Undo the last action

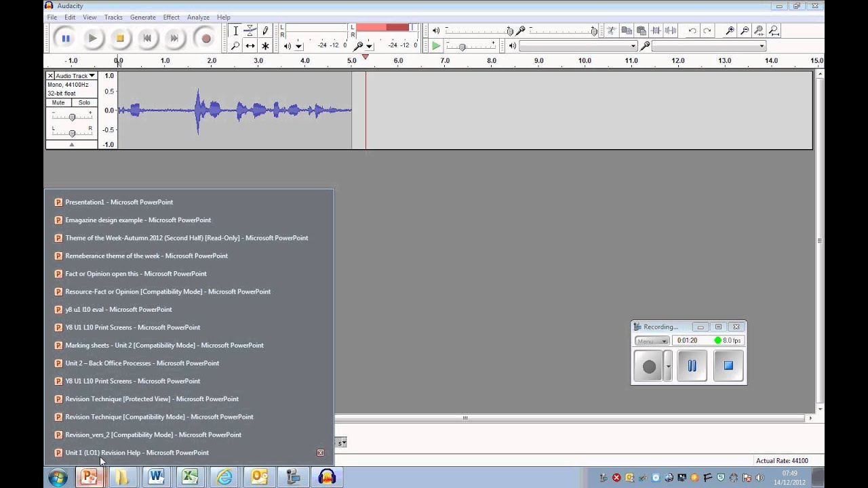(692, 30)
